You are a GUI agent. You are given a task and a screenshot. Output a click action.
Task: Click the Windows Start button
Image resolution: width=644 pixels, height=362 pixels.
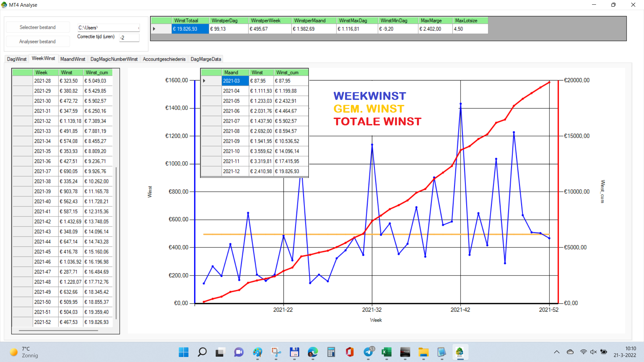pyautogui.click(x=183, y=352)
